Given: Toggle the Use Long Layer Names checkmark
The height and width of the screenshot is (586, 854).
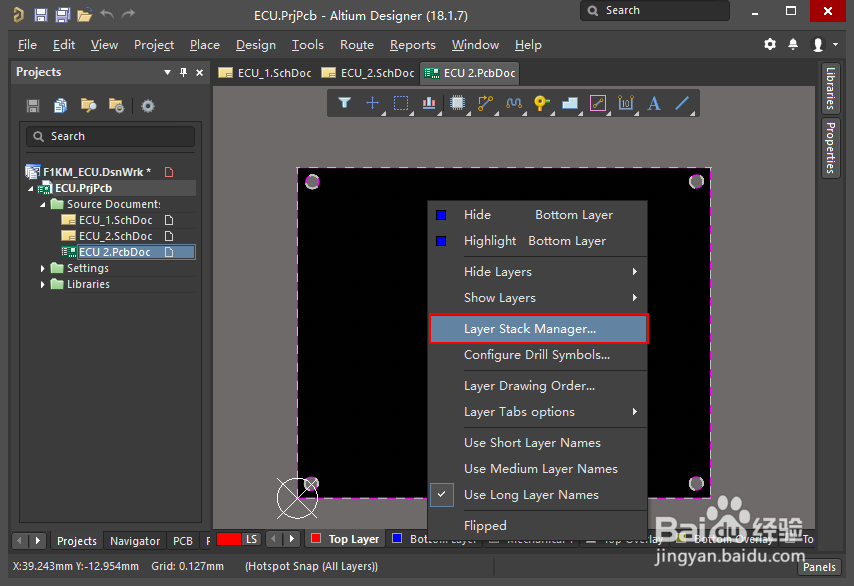Looking at the screenshot, I should (x=442, y=495).
